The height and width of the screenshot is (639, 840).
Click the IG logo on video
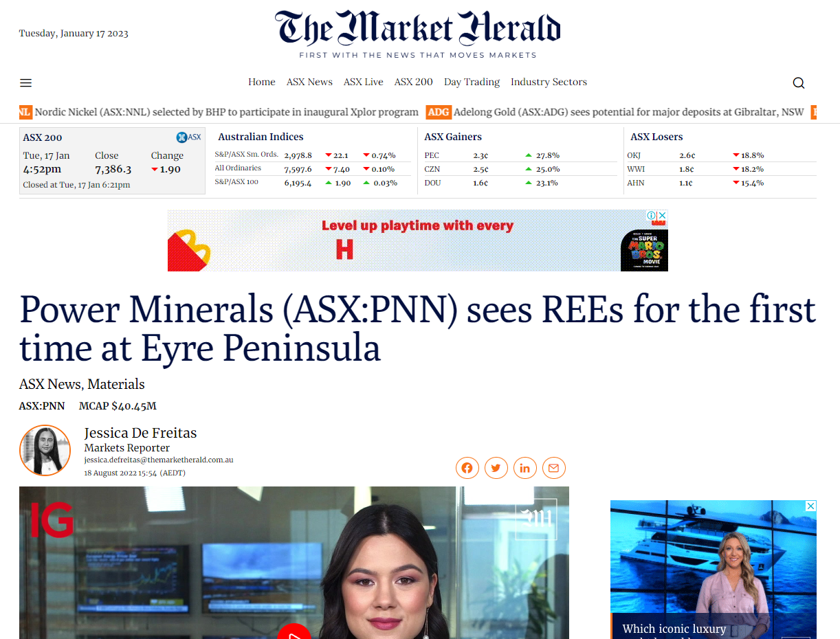click(x=52, y=519)
